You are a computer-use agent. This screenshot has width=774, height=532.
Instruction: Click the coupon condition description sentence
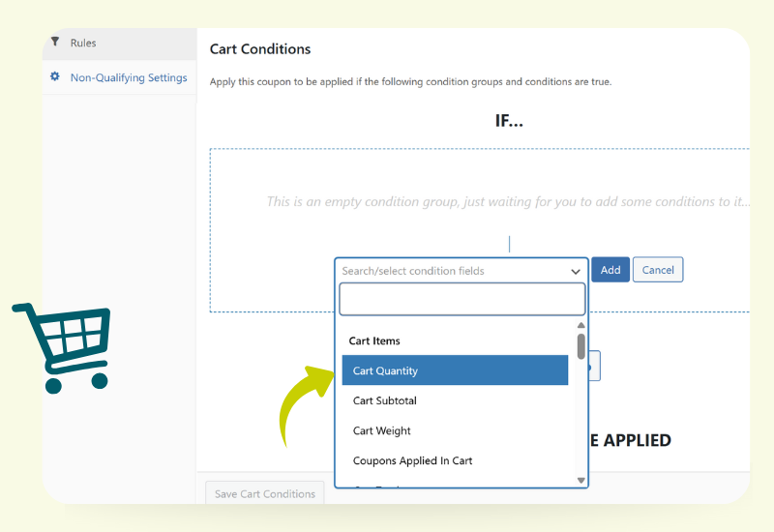point(410,82)
